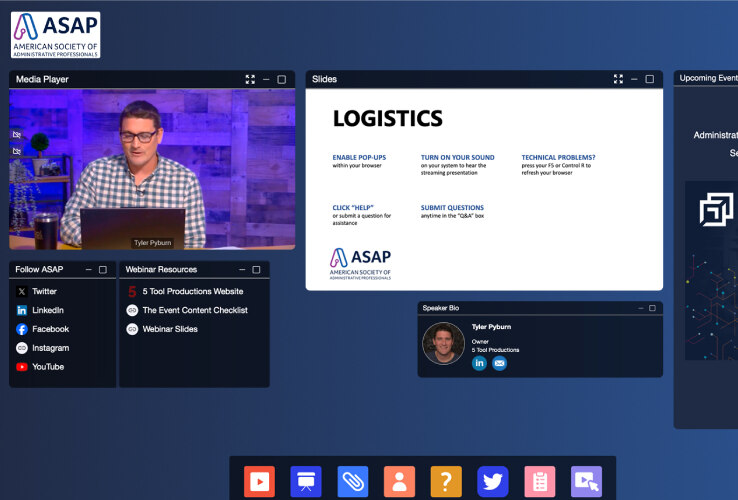Minimize the Speaker Bio panel
The image size is (738, 500).
pos(641,308)
